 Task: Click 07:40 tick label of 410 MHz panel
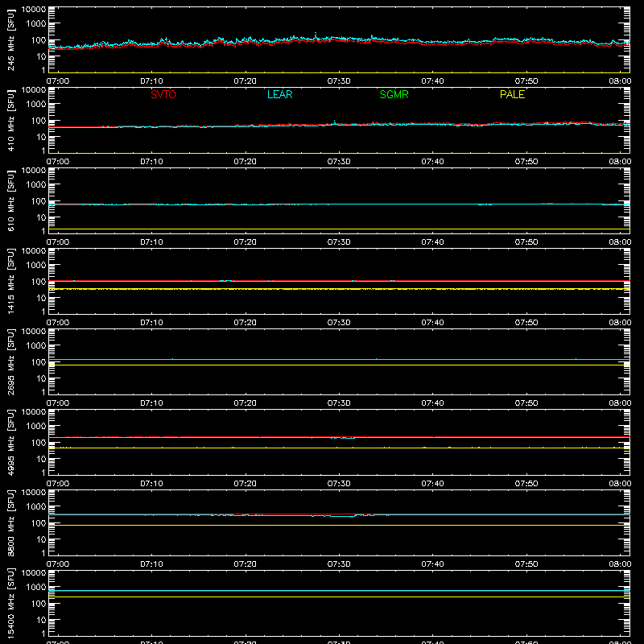point(432,162)
